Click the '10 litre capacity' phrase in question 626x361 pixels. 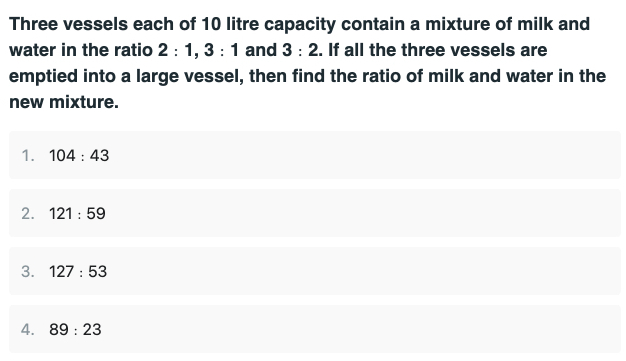coord(269,24)
